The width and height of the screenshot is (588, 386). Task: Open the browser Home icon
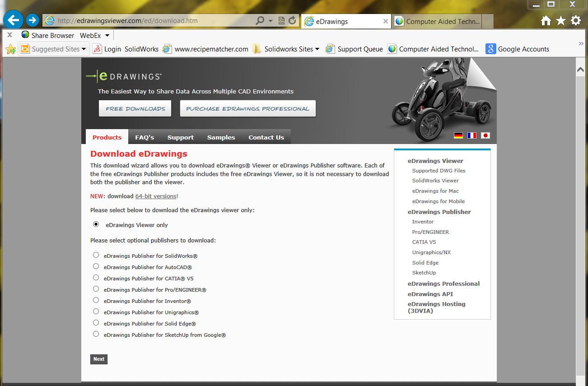546,20
